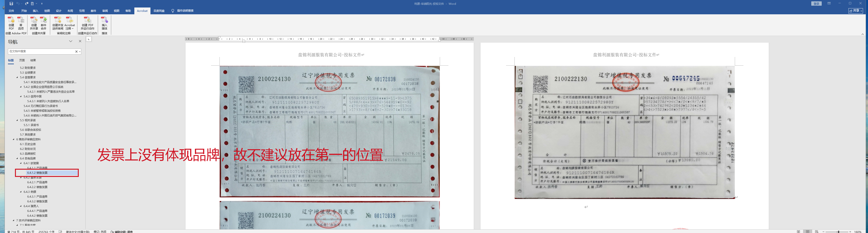Switch to the 布局 (Layout) ribbon tab
Viewport: 868px width, 233px height.
pos(70,11)
